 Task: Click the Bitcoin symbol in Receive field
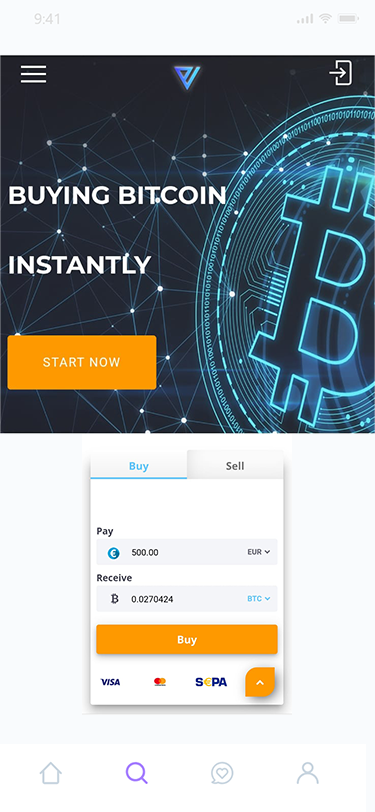[x=114, y=599]
